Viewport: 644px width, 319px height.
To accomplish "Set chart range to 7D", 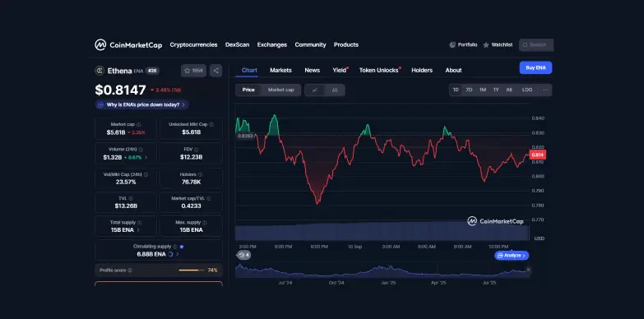I will point(469,90).
